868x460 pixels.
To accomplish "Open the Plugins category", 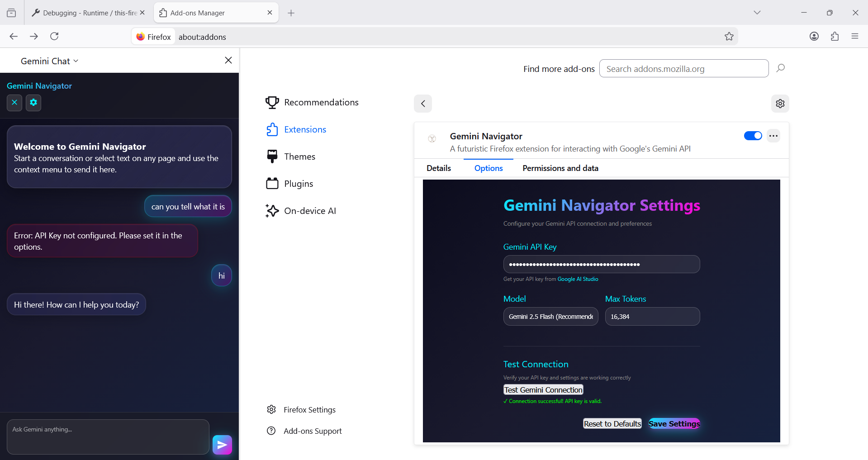I will coord(289,184).
